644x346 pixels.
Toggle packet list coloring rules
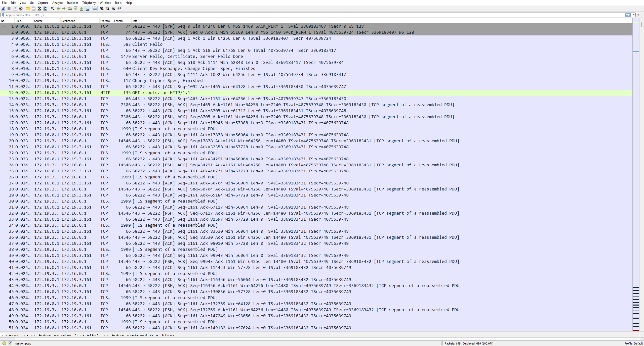[x=95, y=9]
